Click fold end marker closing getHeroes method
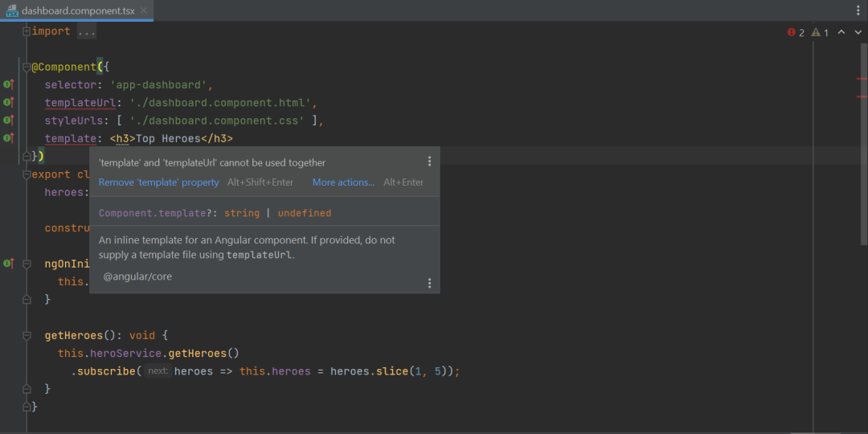Image resolution: width=868 pixels, height=434 pixels. coord(26,389)
